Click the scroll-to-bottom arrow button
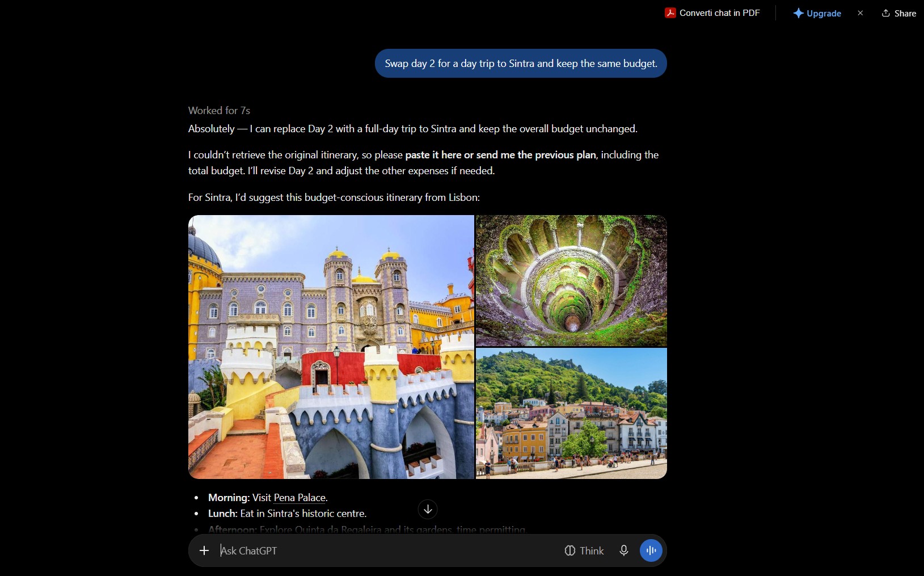 click(428, 509)
